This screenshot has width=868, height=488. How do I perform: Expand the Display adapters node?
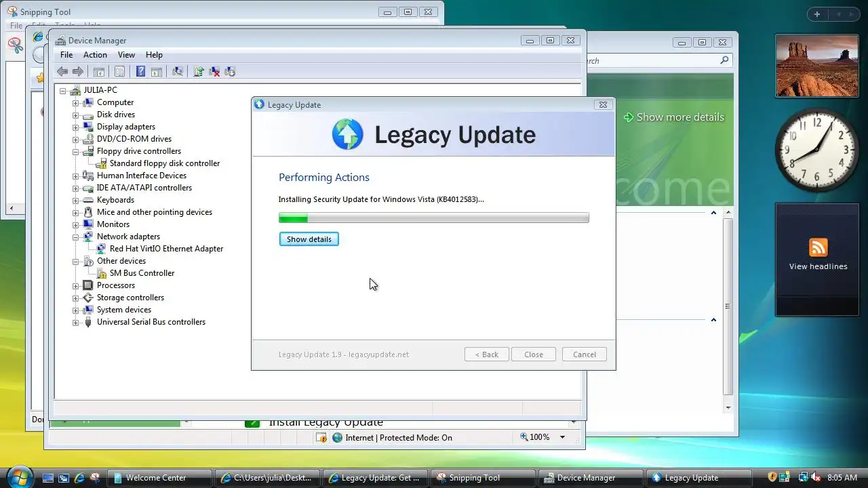(x=76, y=127)
